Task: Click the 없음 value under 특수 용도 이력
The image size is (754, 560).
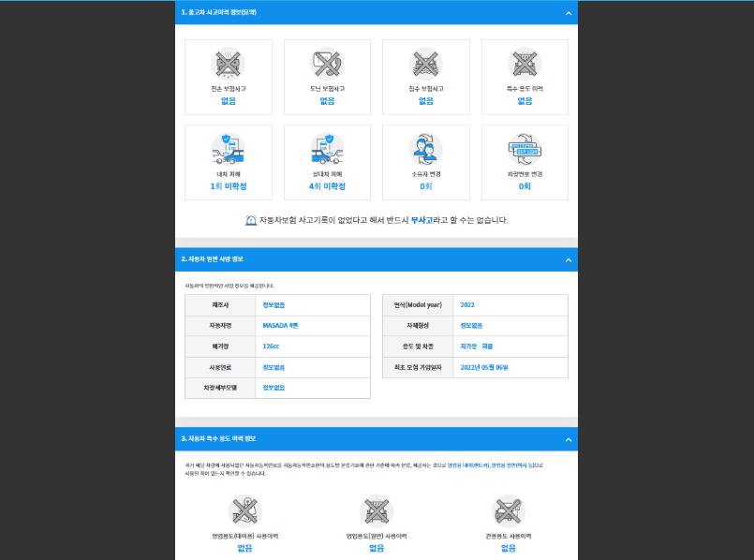Action: click(x=525, y=101)
